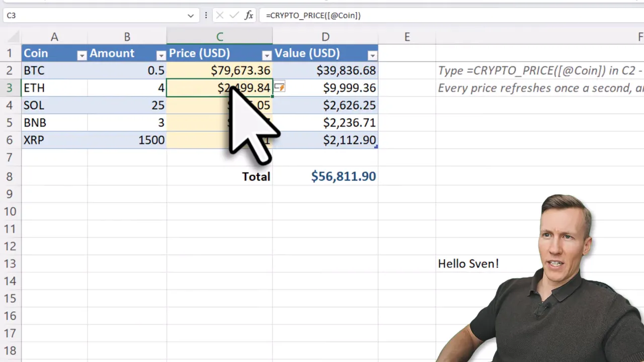The image size is (644, 362).
Task: Select the price cell $79,673.36
Action: (x=220, y=70)
